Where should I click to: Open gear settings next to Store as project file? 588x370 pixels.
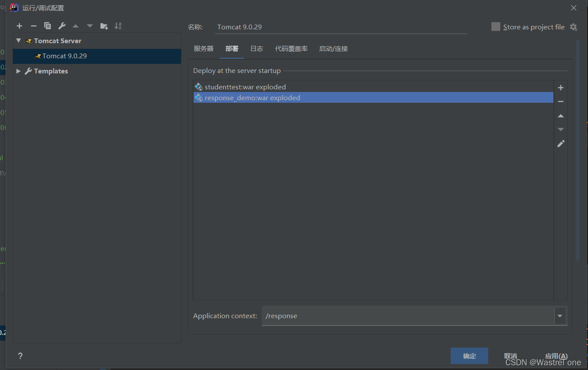[573, 27]
